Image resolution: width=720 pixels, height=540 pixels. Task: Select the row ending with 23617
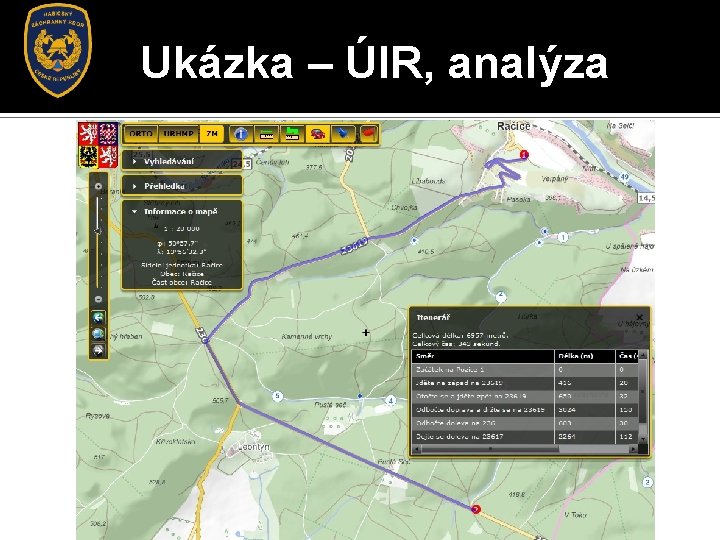pos(525,436)
